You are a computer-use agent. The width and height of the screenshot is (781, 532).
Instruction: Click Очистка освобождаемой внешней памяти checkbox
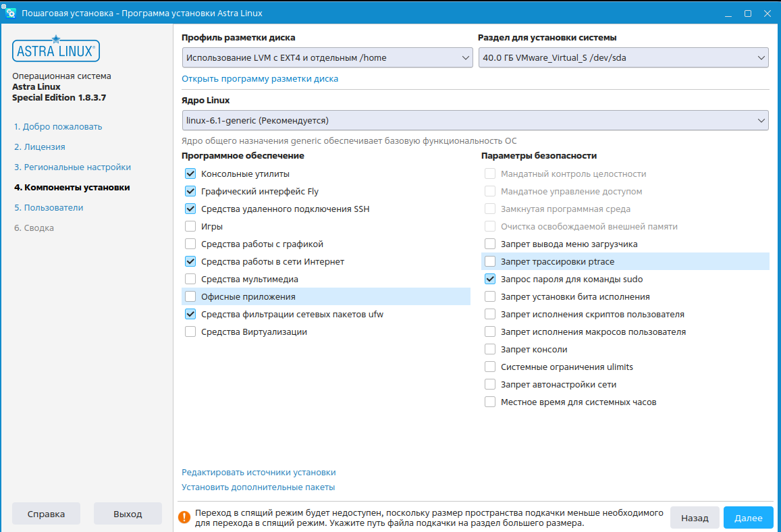(x=490, y=227)
